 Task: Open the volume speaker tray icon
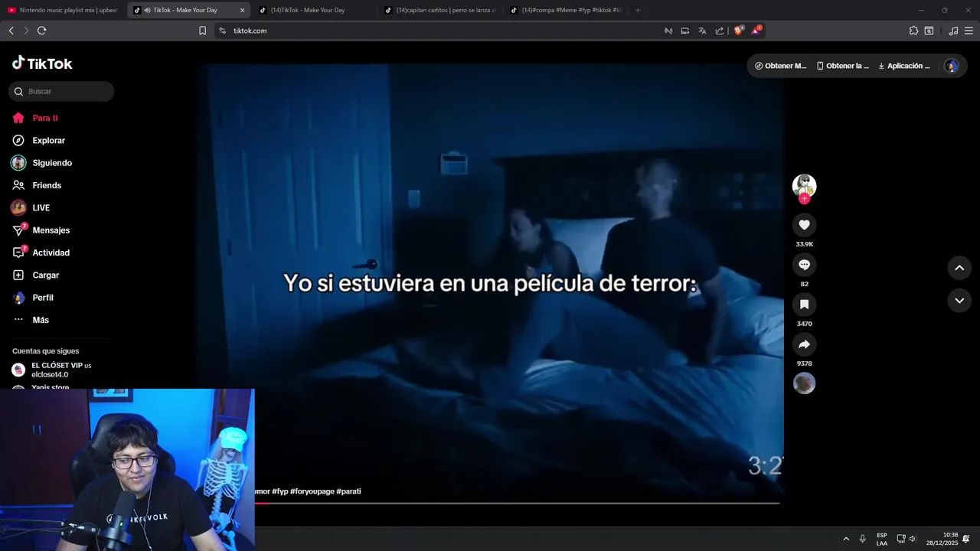coord(912,539)
